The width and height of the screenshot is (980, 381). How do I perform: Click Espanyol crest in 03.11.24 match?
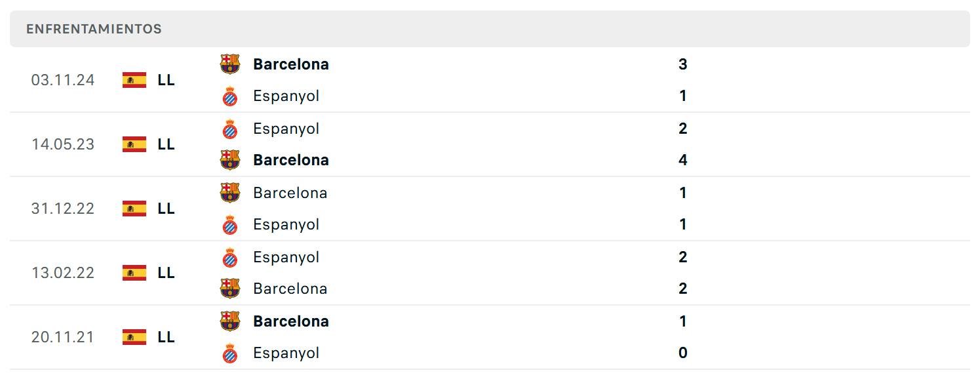[230, 96]
